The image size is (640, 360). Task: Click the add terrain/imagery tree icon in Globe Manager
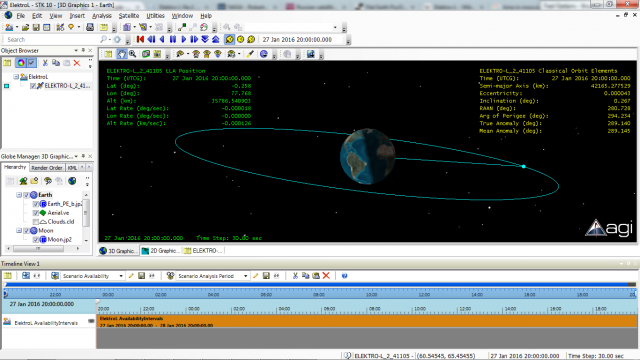[23, 180]
